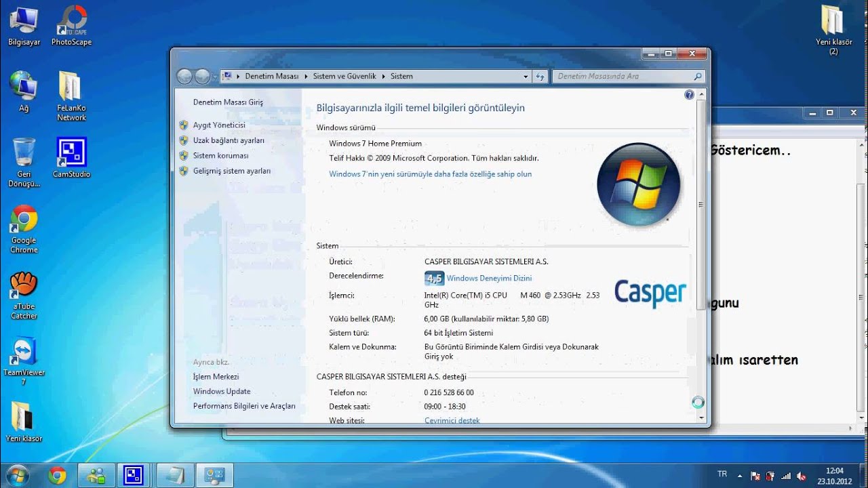
Task: Click the phone number 0 216 528 66 00
Action: coord(449,392)
